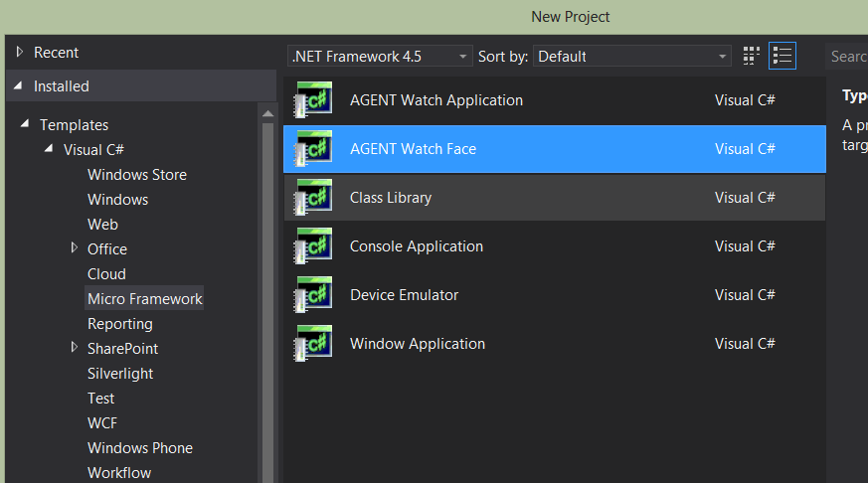Click Visual C# label in Console Application row
This screenshot has height=483, width=868.
pos(745,246)
